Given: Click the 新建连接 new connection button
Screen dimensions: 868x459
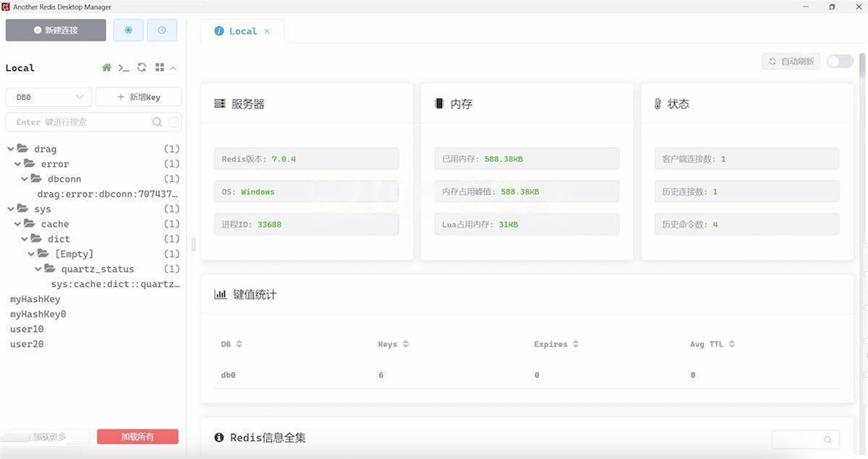Looking at the screenshot, I should click(x=56, y=30).
